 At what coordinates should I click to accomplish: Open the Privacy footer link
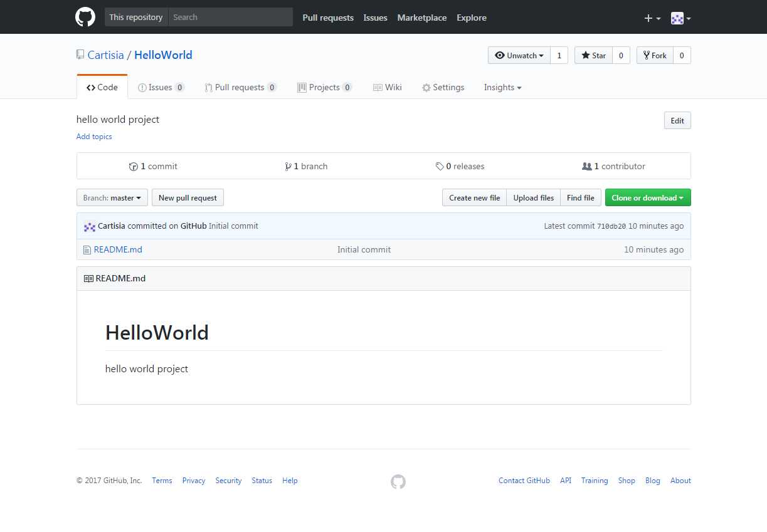(x=194, y=481)
